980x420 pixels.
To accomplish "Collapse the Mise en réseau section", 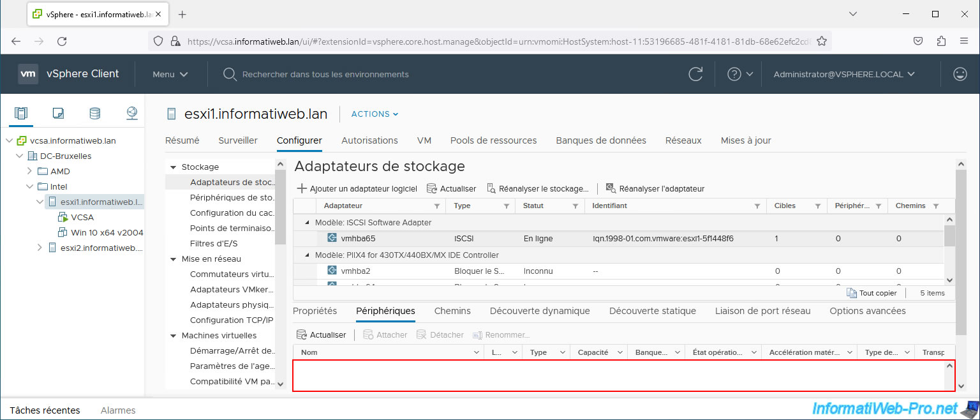I will tap(173, 259).
